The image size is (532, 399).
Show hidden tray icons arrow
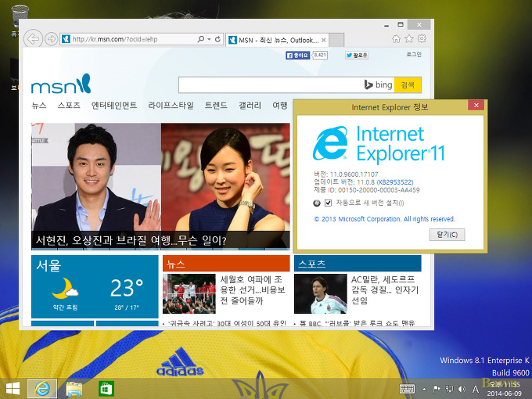(x=424, y=389)
